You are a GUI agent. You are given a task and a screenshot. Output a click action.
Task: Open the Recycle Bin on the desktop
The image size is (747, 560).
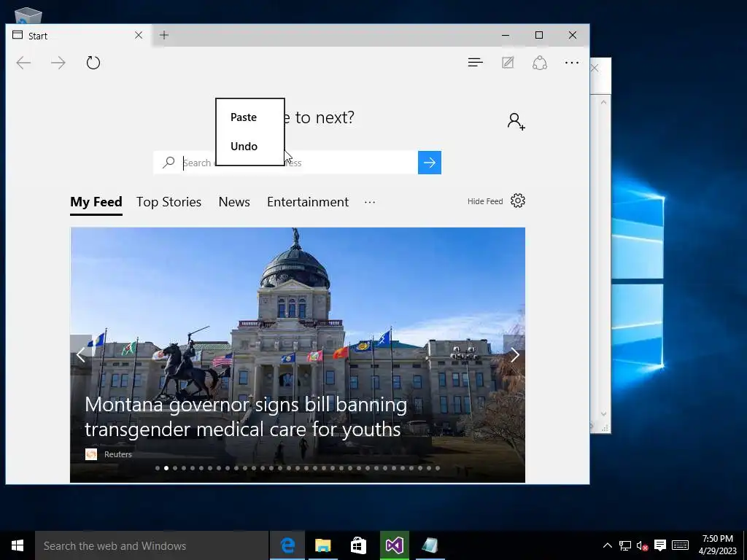(x=28, y=16)
